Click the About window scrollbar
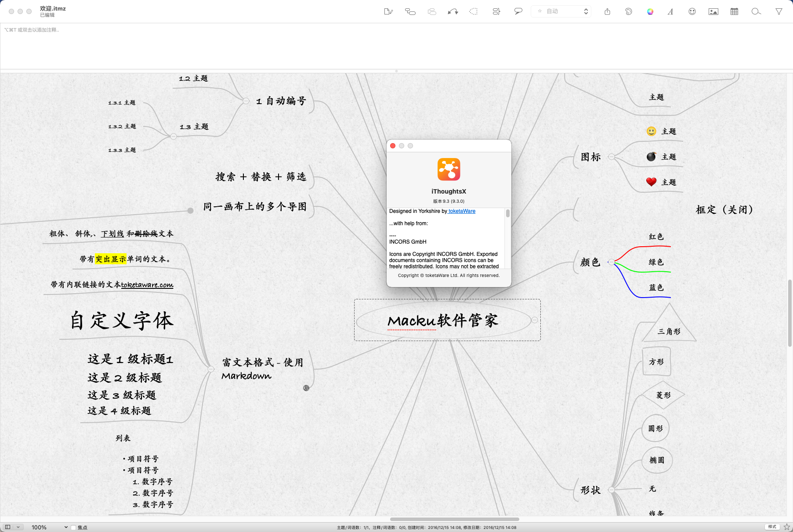 pos(507,213)
